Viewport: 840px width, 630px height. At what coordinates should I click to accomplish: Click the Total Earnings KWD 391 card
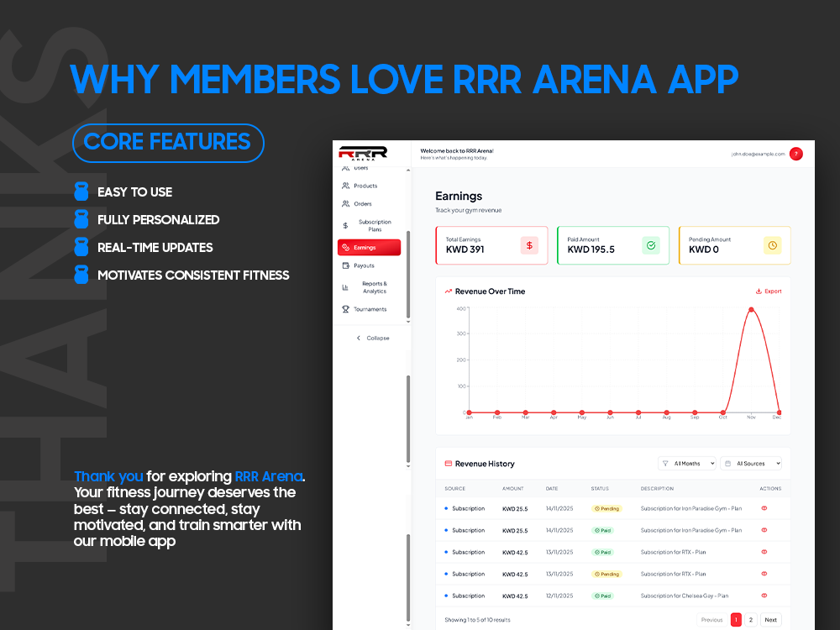pos(491,245)
